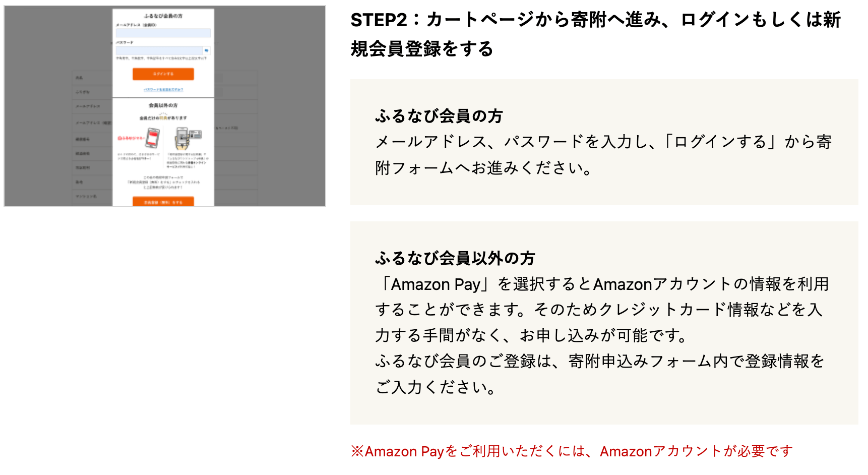Click the パスワード label above the field
This screenshot has height=475, width=868.
coord(125,42)
